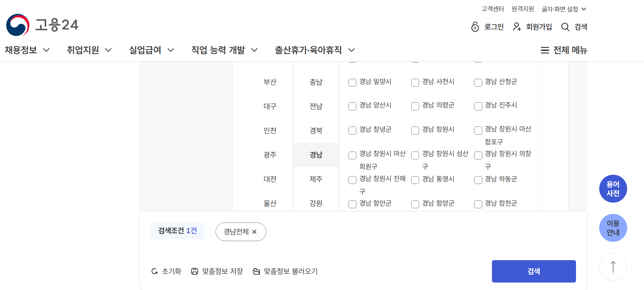Viewport: 644px width, 290px height.
Task: Click the 고용24 logo
Action: pyautogui.click(x=43, y=25)
